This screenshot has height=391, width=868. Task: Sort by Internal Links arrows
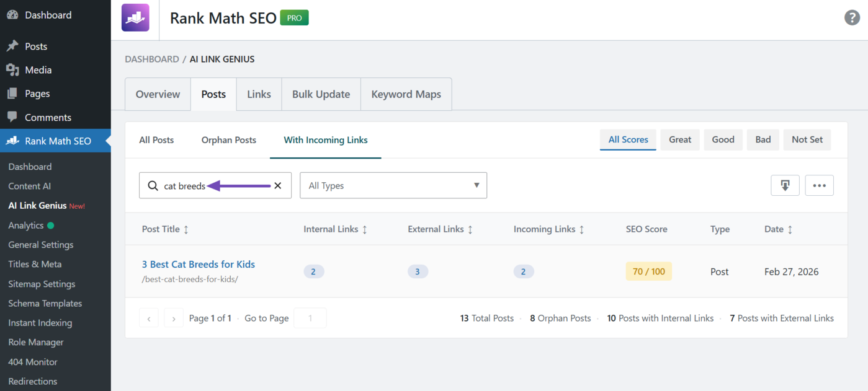(365, 229)
